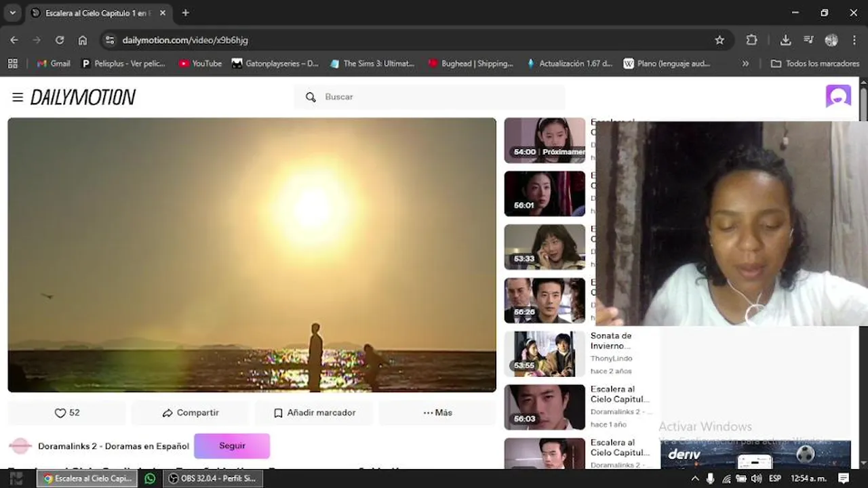868x488 pixels.
Task: Open Gmail bookmark
Action: pyautogui.click(x=54, y=63)
